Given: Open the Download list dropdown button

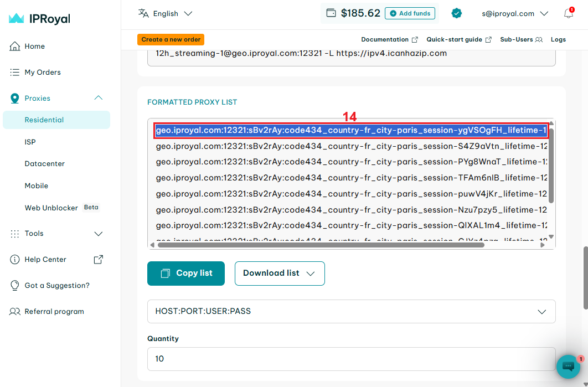Looking at the screenshot, I should 280,274.
